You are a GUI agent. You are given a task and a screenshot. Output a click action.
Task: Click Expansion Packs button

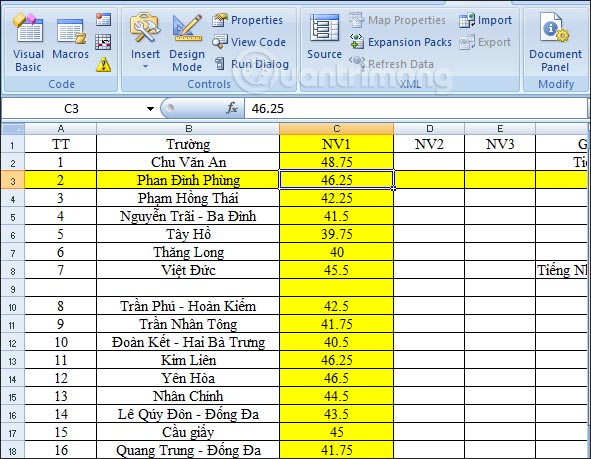(401, 42)
